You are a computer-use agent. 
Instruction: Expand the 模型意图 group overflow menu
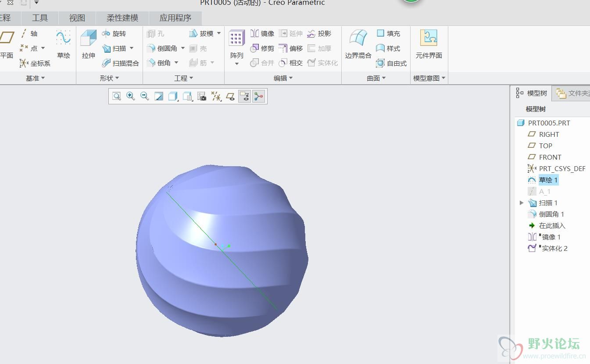click(430, 78)
